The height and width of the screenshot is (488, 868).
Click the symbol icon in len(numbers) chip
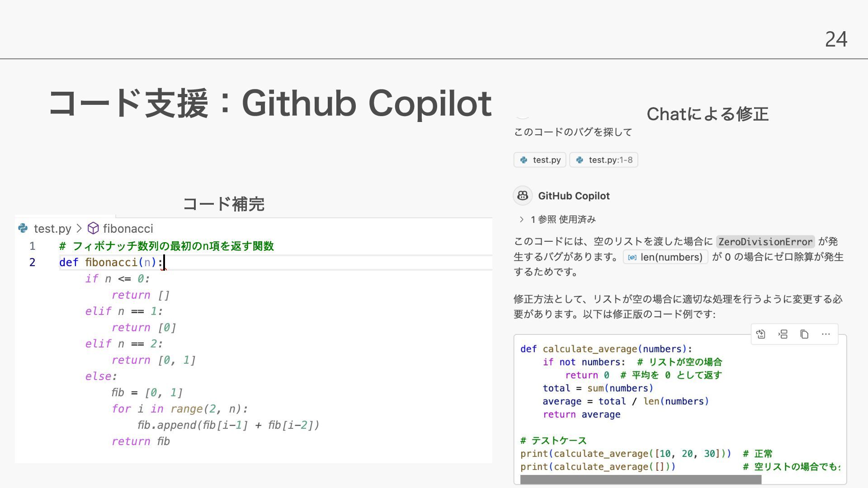(632, 258)
